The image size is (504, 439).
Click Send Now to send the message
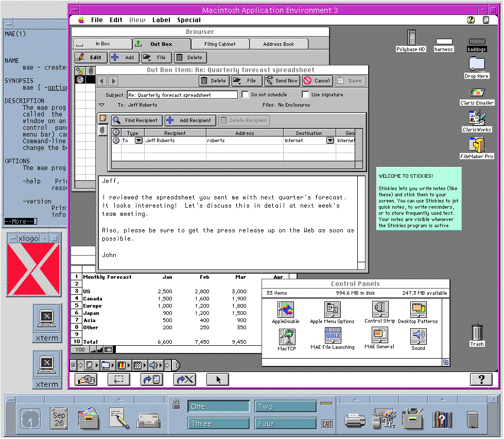[281, 80]
